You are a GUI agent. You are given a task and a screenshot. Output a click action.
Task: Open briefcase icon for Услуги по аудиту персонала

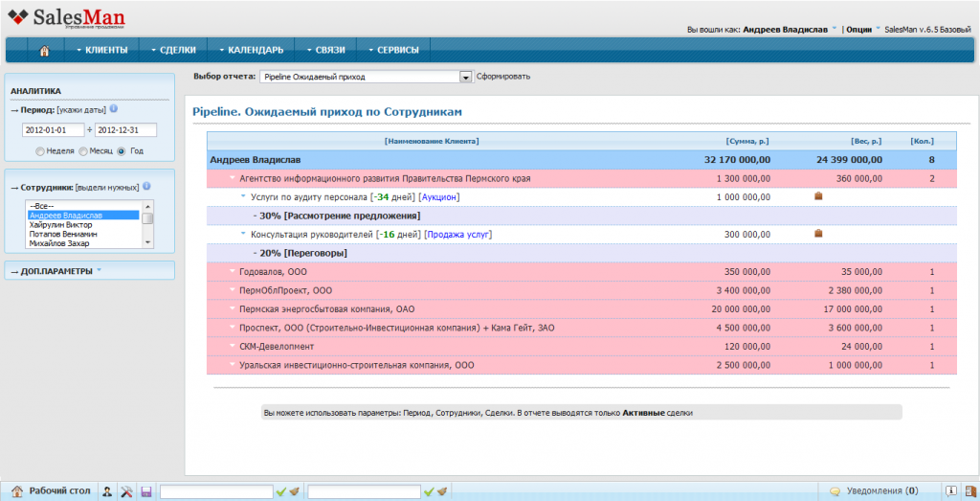pos(818,195)
